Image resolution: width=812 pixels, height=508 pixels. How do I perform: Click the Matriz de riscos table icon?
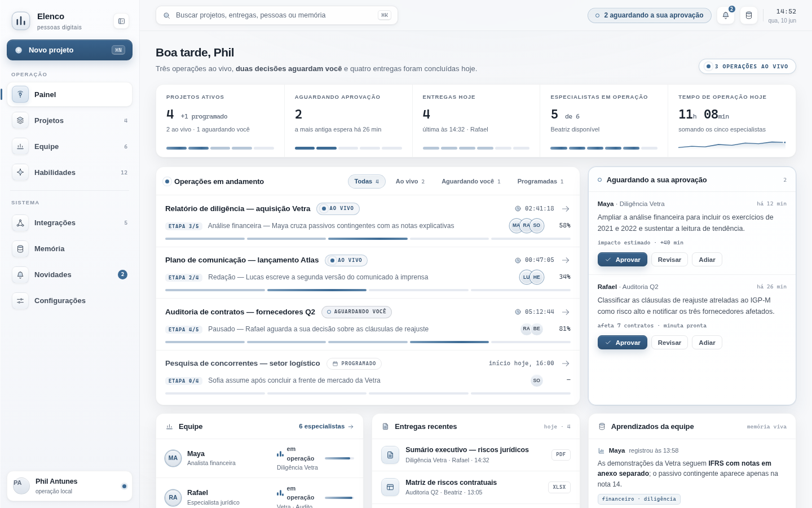click(x=390, y=487)
